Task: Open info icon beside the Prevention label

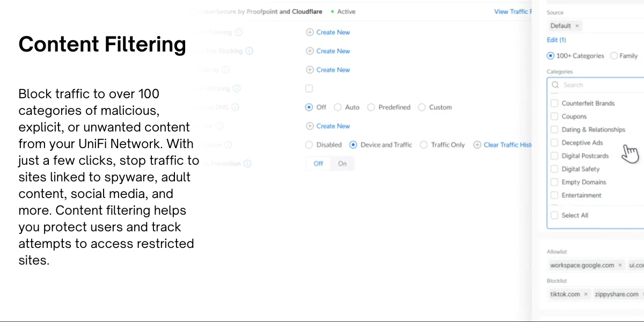Action: point(247,164)
